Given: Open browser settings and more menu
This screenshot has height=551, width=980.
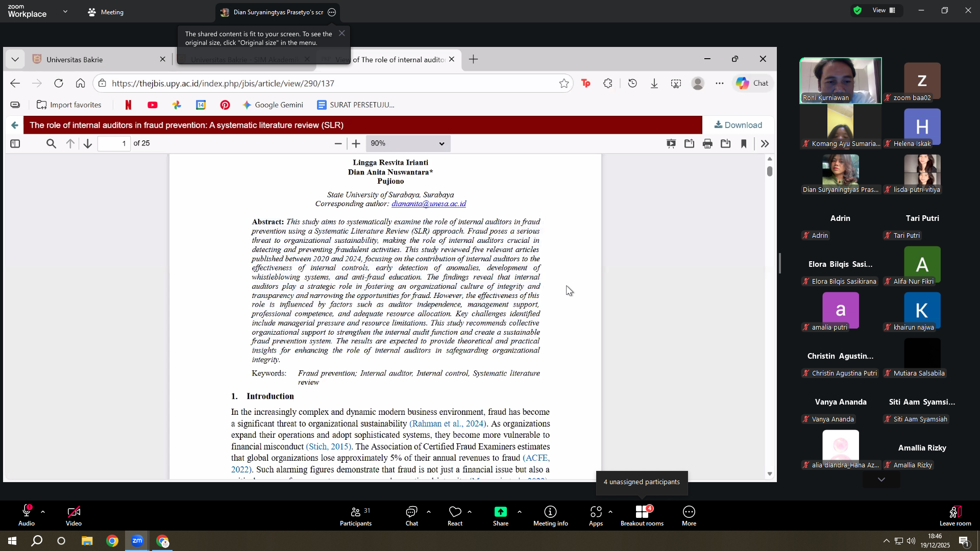Looking at the screenshot, I should point(719,83).
